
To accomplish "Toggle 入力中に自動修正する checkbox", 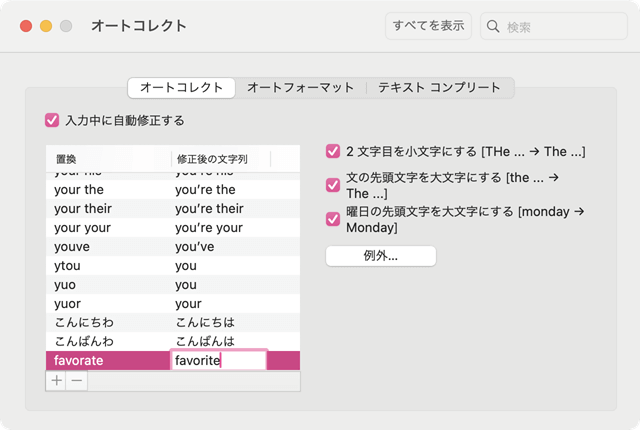I will [x=53, y=120].
